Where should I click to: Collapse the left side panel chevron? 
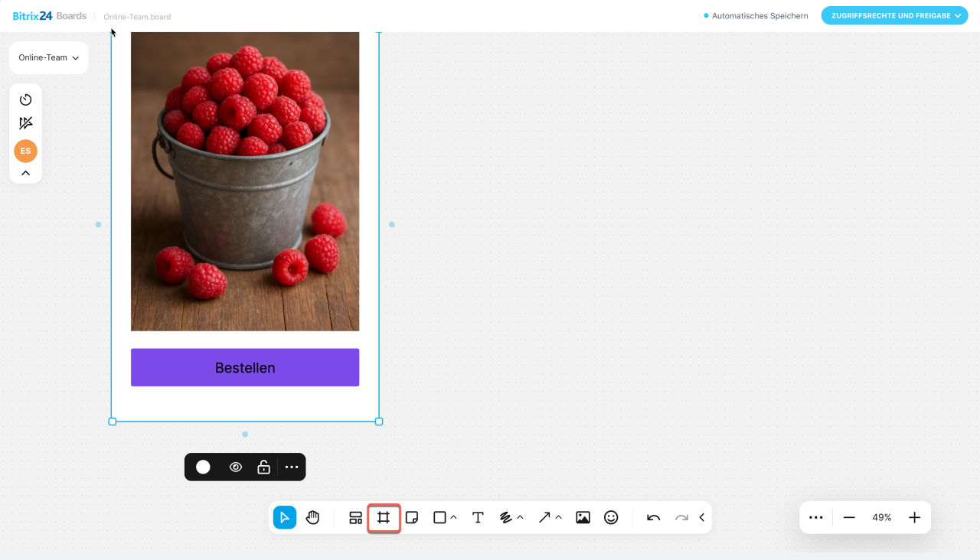coord(26,174)
